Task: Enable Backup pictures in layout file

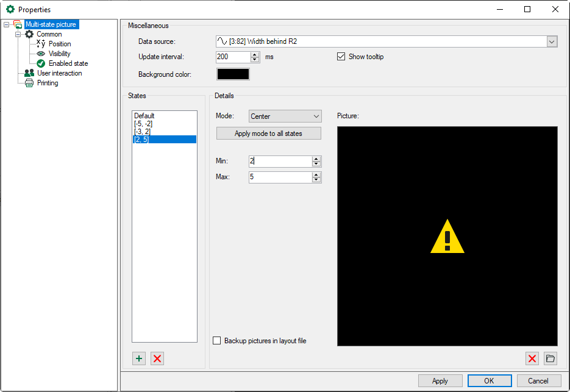Action: click(216, 341)
